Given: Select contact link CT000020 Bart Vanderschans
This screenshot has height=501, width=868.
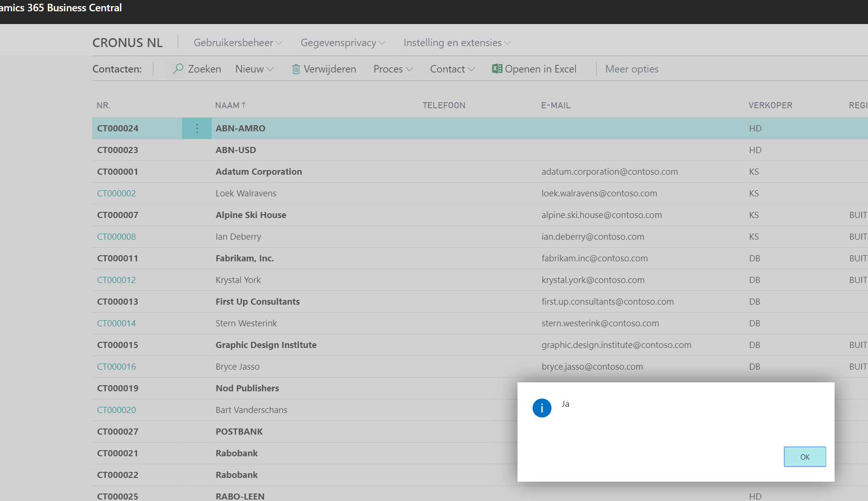Looking at the screenshot, I should [x=116, y=410].
